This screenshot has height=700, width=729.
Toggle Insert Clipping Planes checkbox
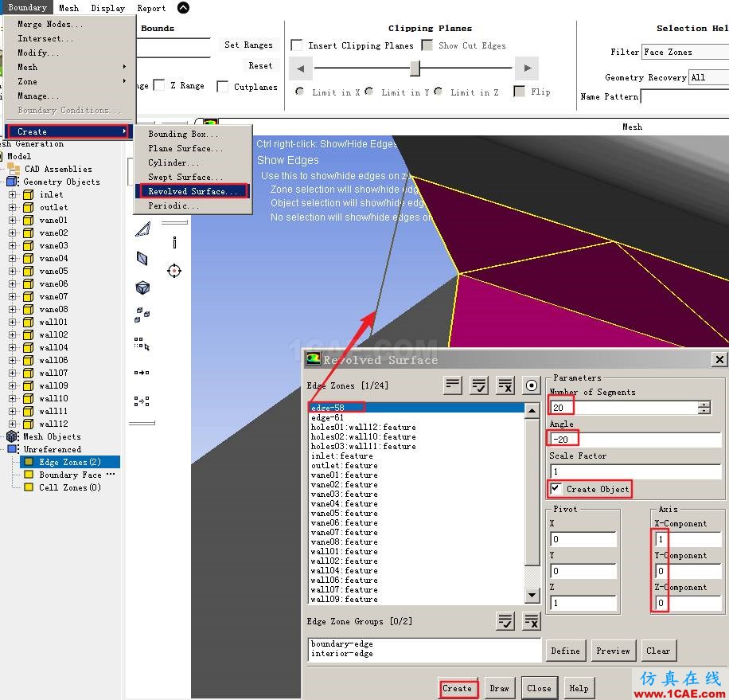coord(296,45)
